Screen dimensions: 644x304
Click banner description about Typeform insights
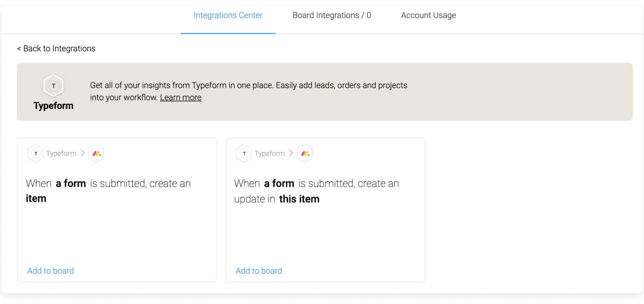249,91
